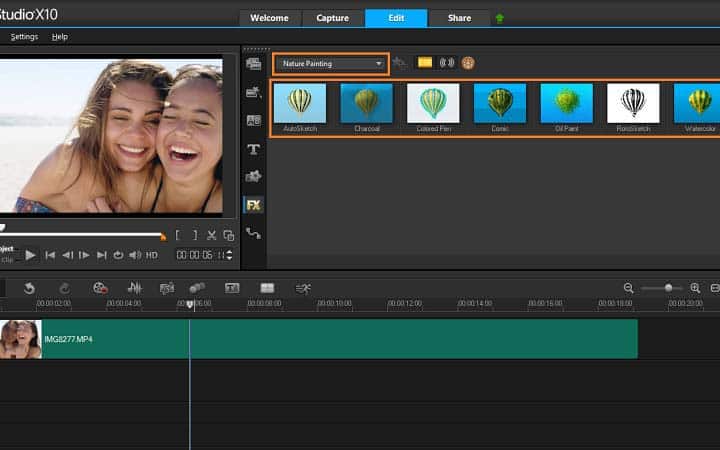Toggle HD preview mode
The image size is (720, 450).
[152, 255]
